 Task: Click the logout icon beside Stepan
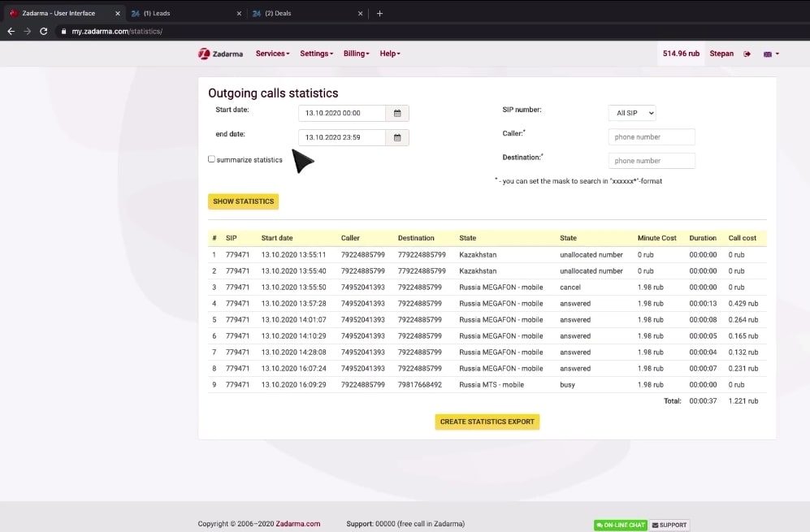(x=747, y=54)
